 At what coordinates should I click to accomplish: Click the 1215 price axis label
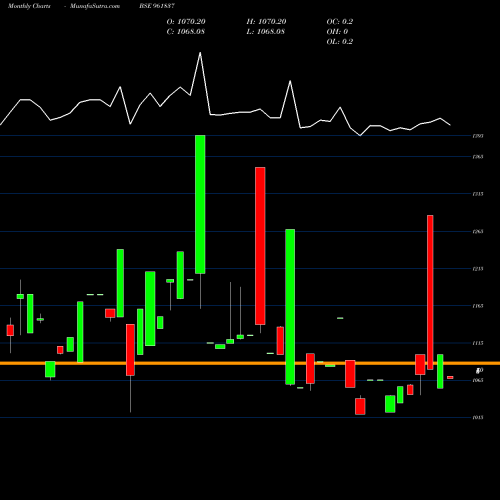click(478, 269)
